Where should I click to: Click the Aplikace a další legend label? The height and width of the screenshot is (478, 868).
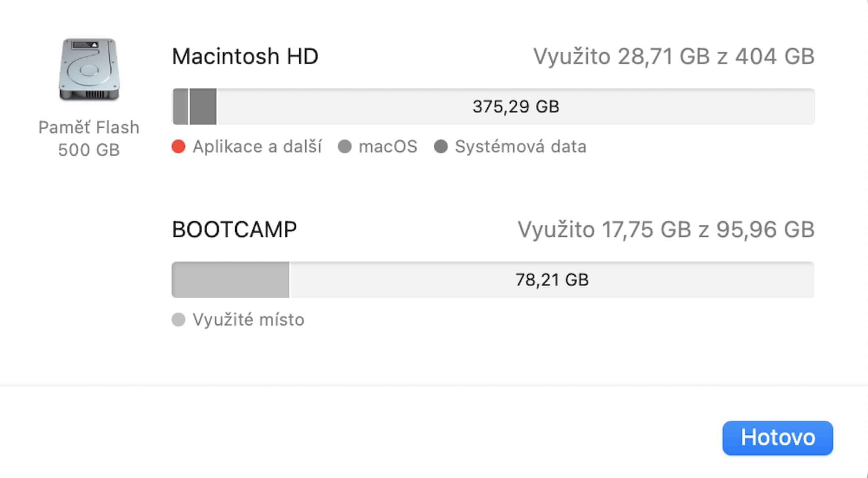(x=257, y=146)
